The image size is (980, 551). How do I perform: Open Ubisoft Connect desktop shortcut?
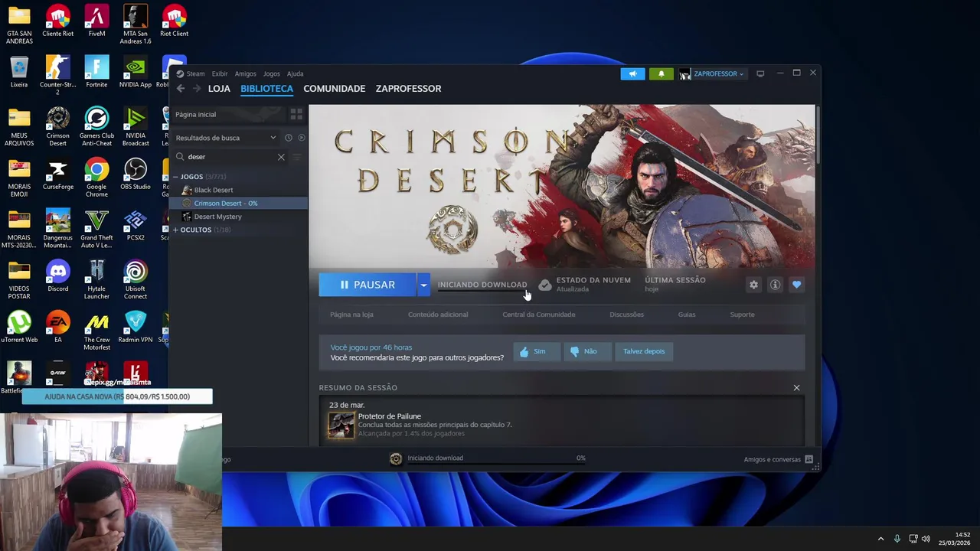136,279
